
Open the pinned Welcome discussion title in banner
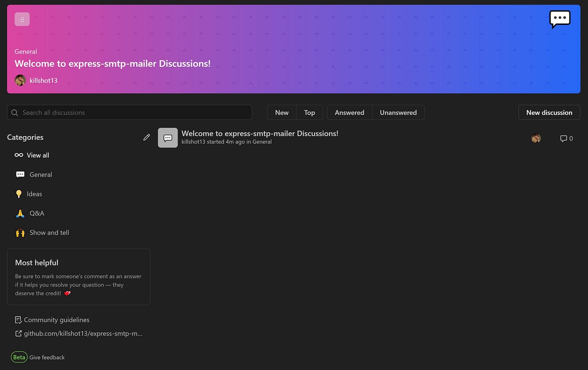click(113, 64)
